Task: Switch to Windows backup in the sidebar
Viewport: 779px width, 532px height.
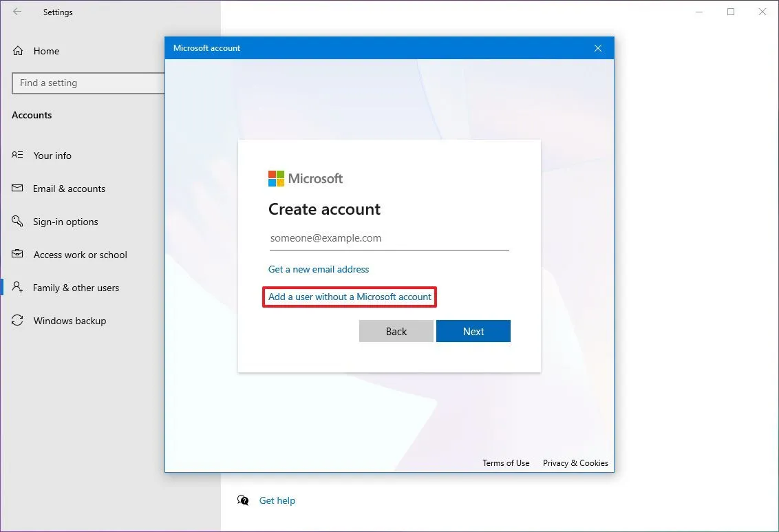Action: coord(70,321)
